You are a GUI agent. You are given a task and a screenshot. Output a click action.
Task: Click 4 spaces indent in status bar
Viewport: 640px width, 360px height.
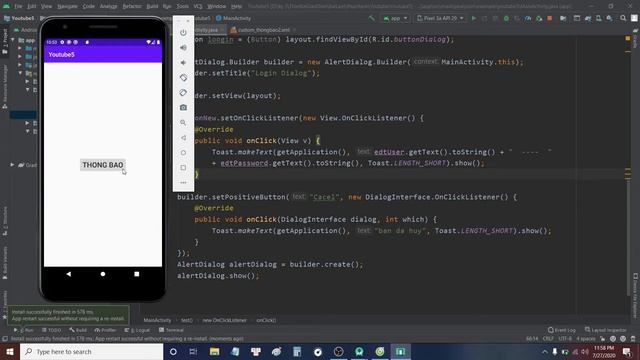[x=585, y=339]
